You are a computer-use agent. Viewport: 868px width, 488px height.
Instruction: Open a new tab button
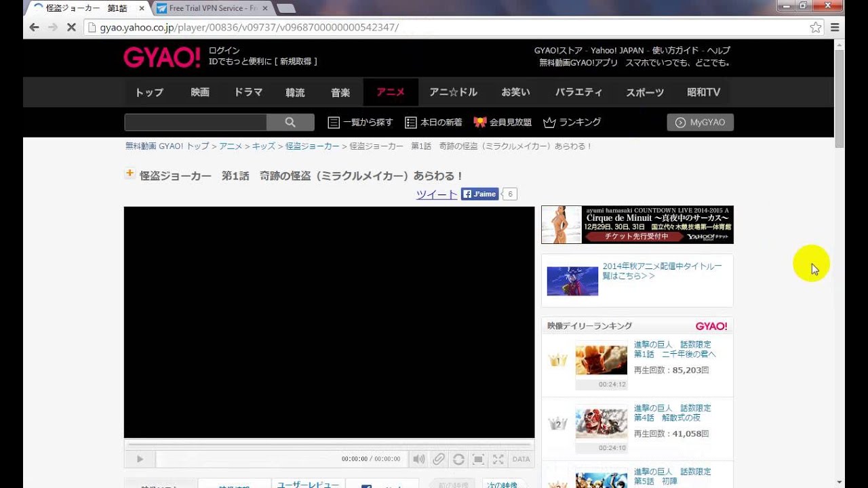285,9
